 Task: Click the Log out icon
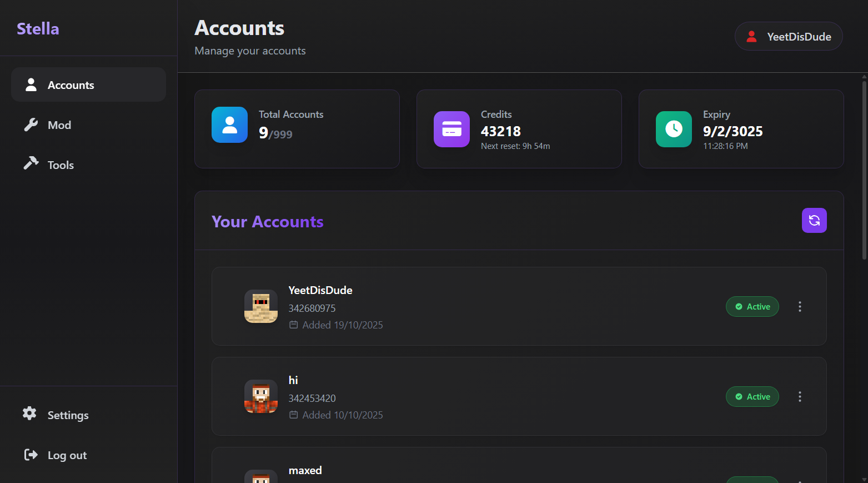tap(29, 455)
